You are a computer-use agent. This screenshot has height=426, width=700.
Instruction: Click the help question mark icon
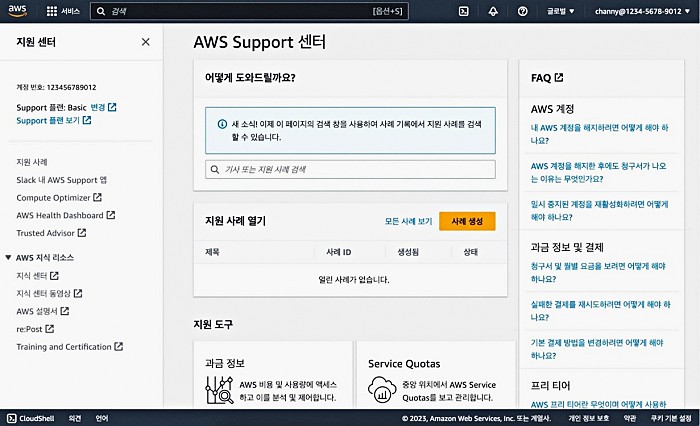tap(523, 11)
